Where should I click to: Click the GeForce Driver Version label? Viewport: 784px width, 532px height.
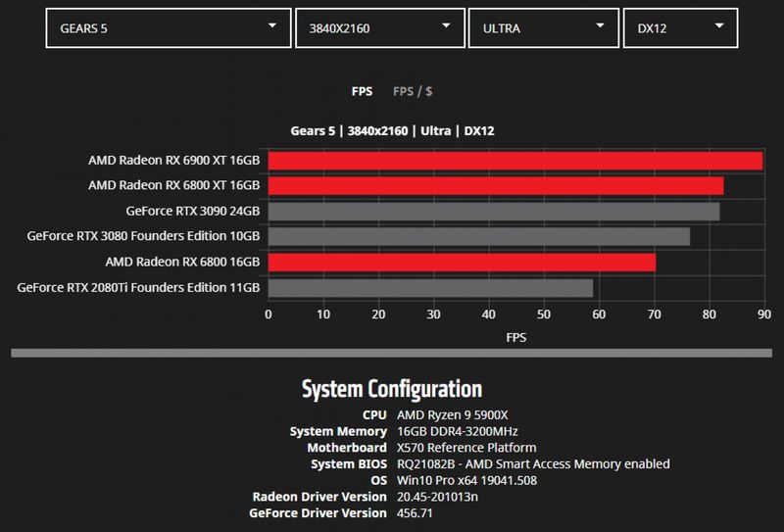click(318, 513)
